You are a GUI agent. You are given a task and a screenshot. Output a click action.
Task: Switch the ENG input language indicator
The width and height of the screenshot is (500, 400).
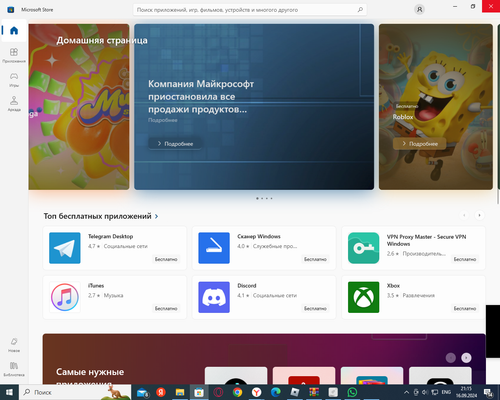pyautogui.click(x=446, y=392)
